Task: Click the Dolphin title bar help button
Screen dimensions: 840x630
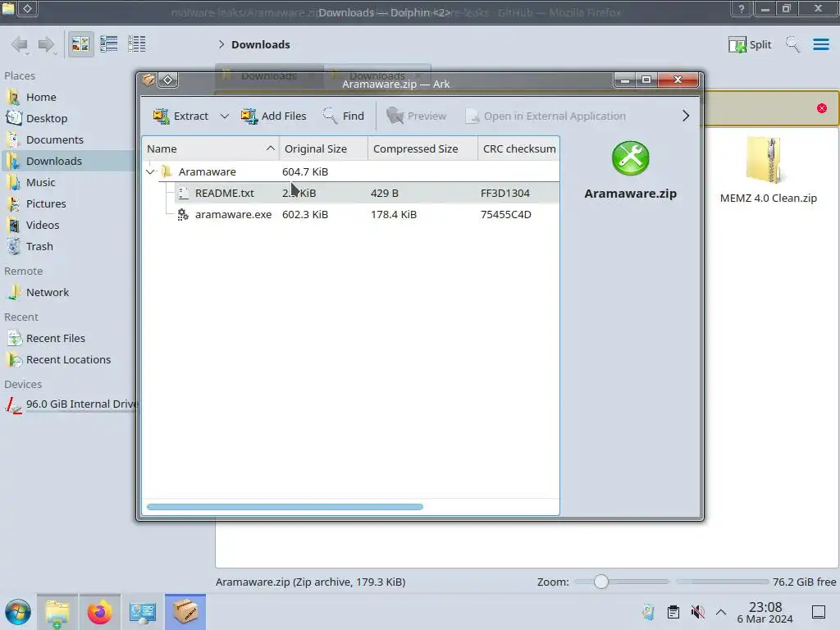Action: 741,8
